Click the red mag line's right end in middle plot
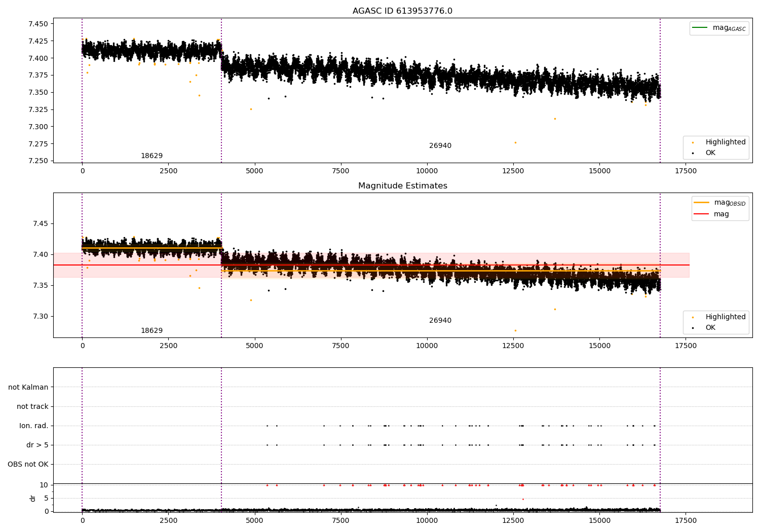Screen dimensions: 760x532 coord(688,265)
